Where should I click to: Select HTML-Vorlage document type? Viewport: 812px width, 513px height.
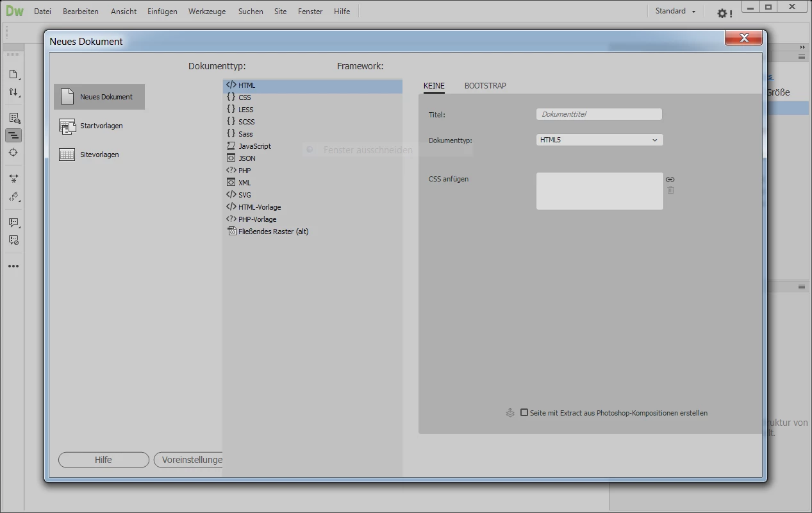pos(313,207)
